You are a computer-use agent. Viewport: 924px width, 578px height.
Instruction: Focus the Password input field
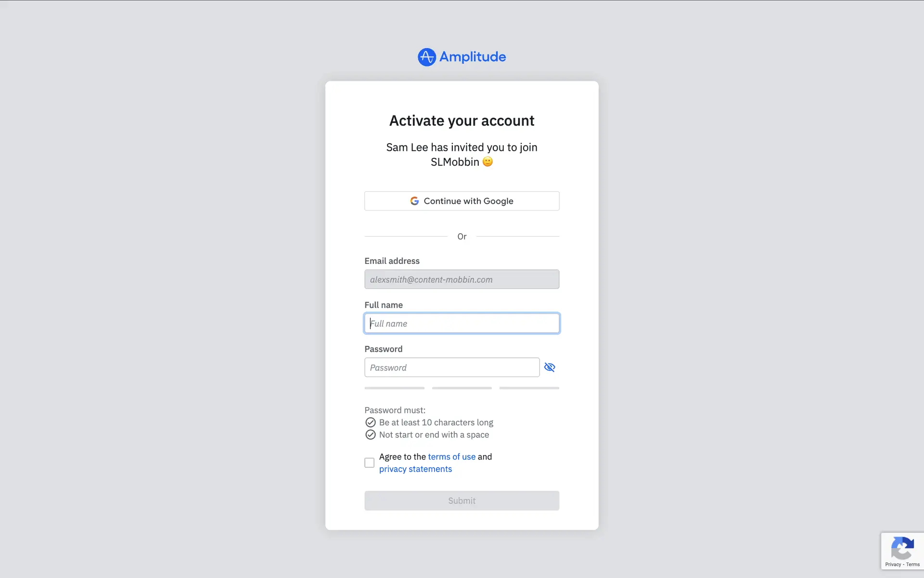tap(452, 368)
